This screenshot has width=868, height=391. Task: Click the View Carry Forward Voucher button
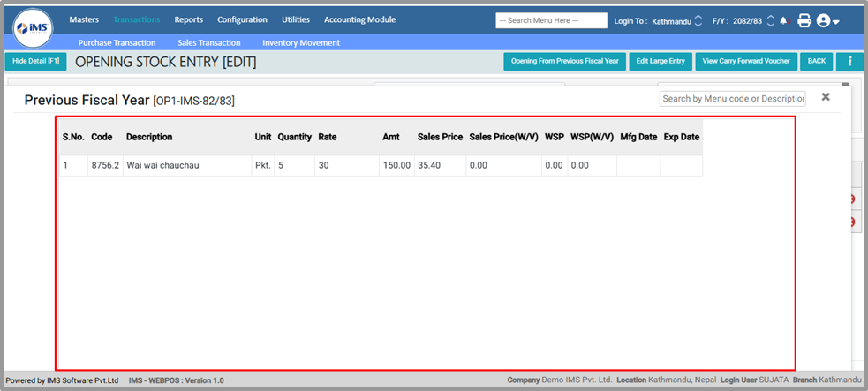[745, 61]
